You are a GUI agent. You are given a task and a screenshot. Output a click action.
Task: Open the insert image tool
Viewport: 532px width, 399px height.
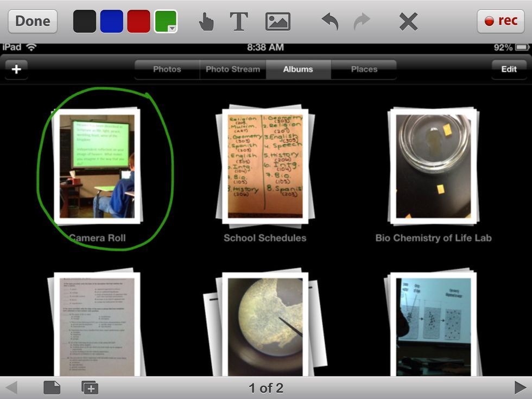click(277, 22)
